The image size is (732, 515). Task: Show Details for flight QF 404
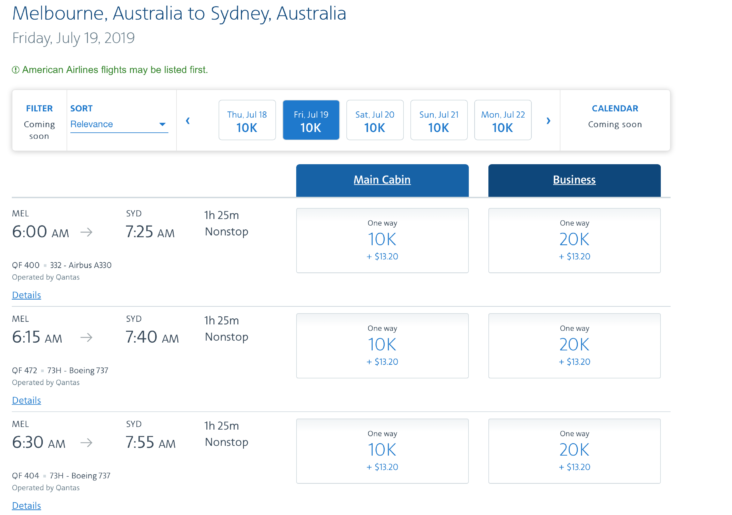coord(27,505)
